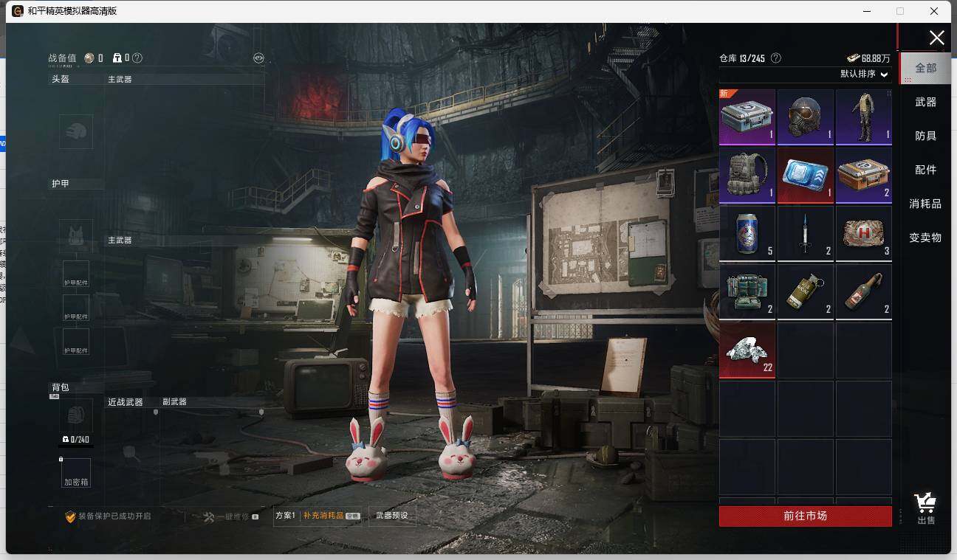Click the emulator app logo in title bar

click(18, 11)
